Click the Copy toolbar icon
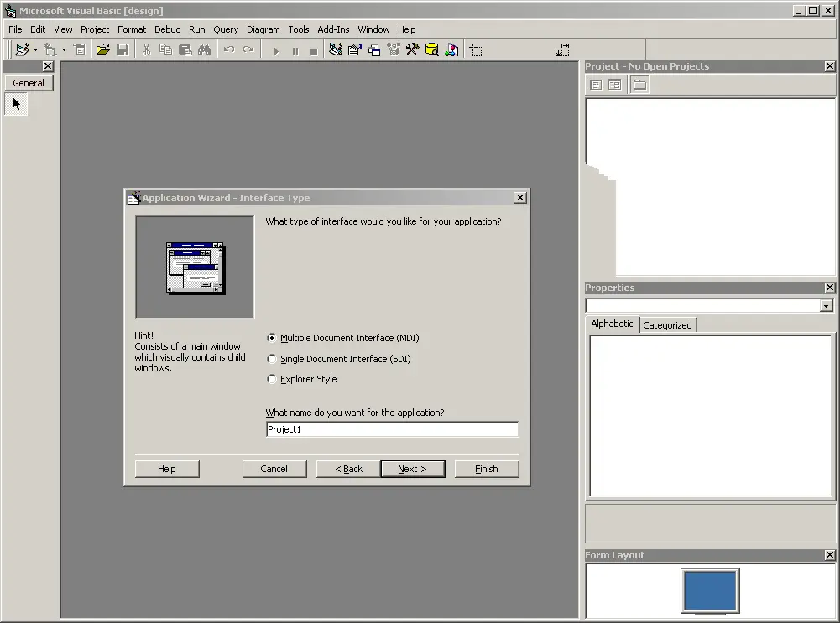The image size is (840, 623). click(166, 50)
